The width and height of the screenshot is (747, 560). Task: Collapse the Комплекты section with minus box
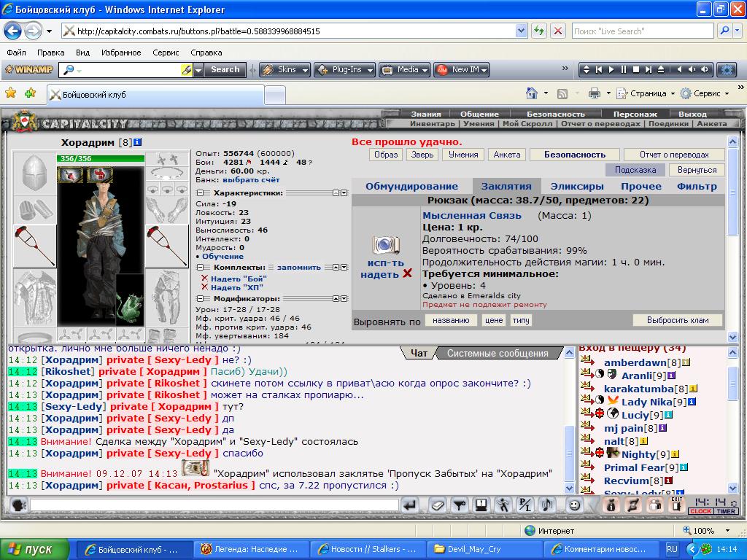coord(200,268)
